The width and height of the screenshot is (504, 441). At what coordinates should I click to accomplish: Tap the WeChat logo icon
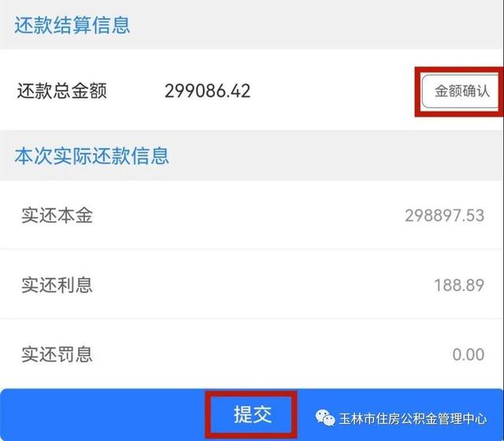point(325,418)
